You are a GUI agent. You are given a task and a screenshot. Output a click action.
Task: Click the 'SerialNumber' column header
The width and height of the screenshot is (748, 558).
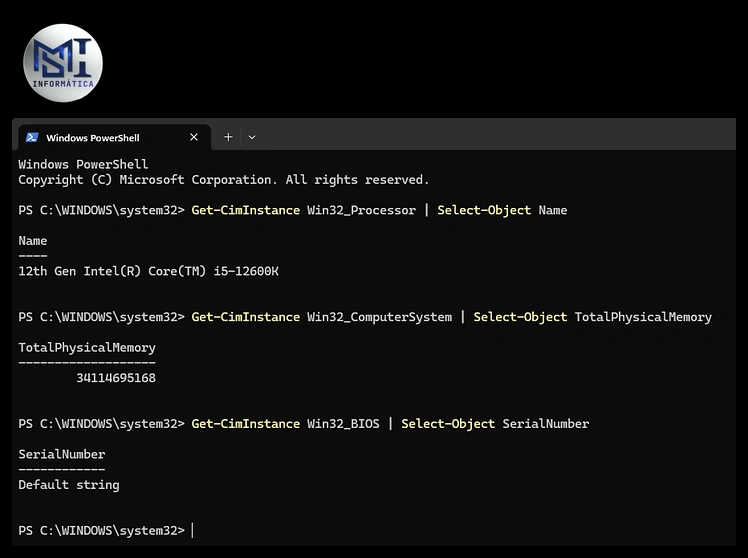click(62, 455)
